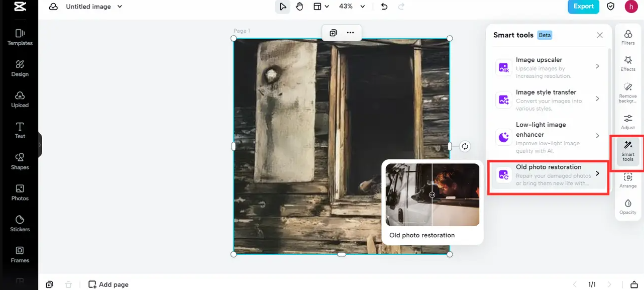Open the layout resize dropdown

point(321,7)
